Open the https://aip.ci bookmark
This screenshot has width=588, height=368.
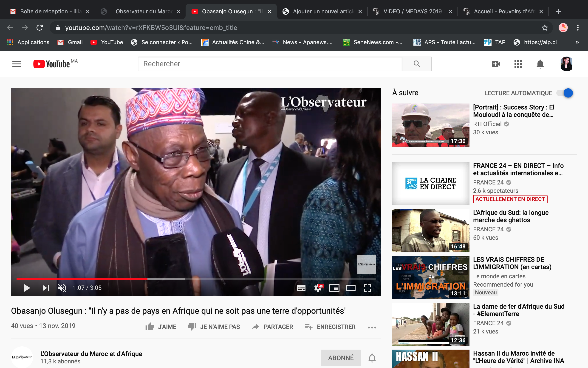click(x=535, y=42)
